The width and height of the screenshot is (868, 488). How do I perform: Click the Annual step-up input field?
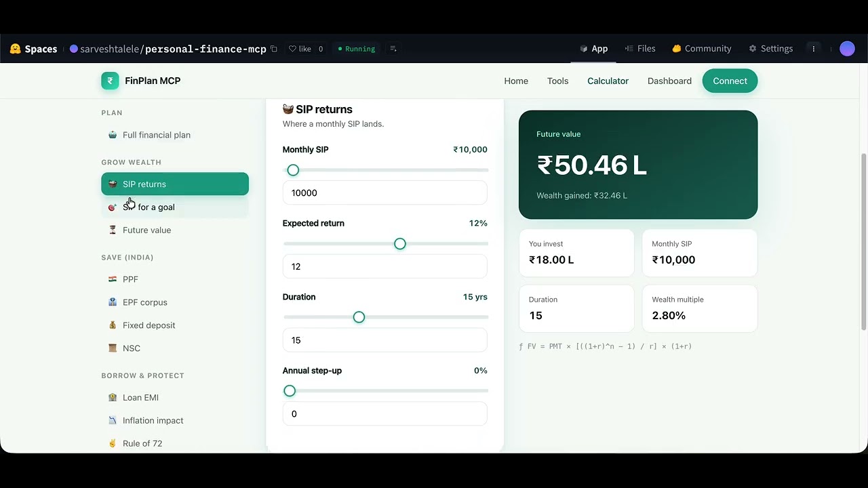tap(384, 414)
